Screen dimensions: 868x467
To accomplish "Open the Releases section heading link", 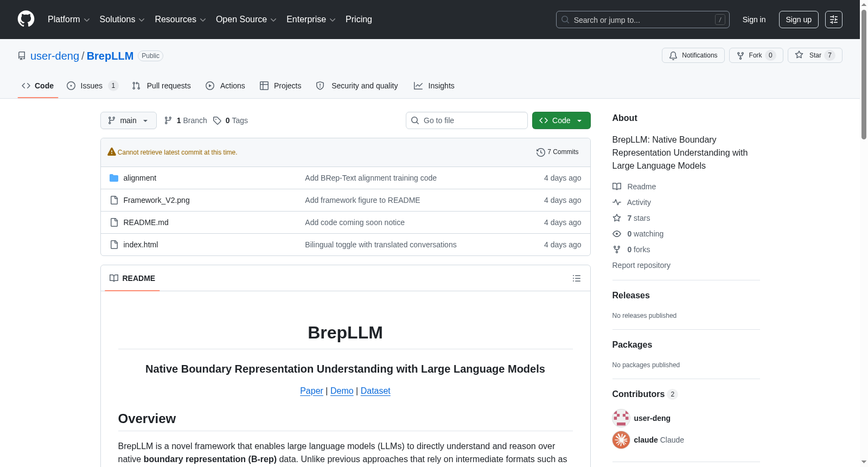I will 631,296.
